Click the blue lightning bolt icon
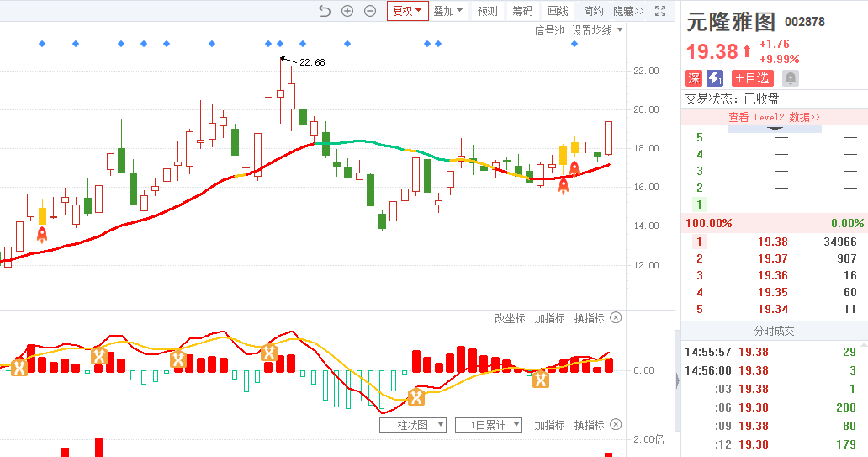868x457 pixels. 715,78
